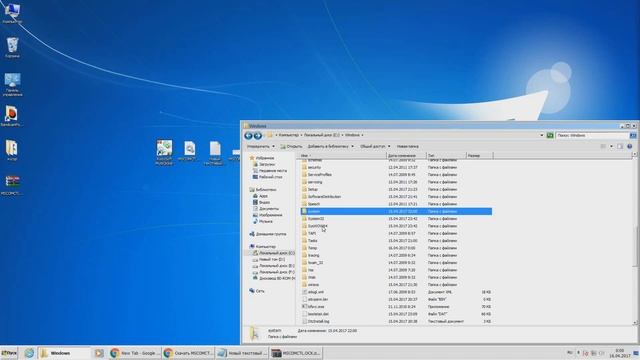
Task: Toggle the preview pane icon in toolbar
Action: (620, 146)
